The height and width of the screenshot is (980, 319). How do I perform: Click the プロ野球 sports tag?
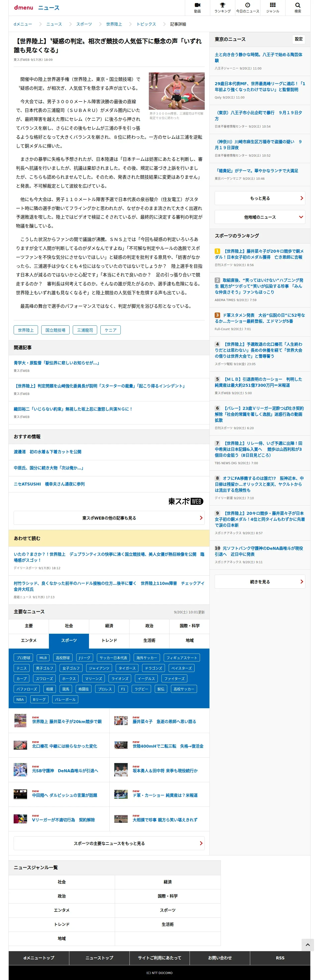tap(24, 658)
